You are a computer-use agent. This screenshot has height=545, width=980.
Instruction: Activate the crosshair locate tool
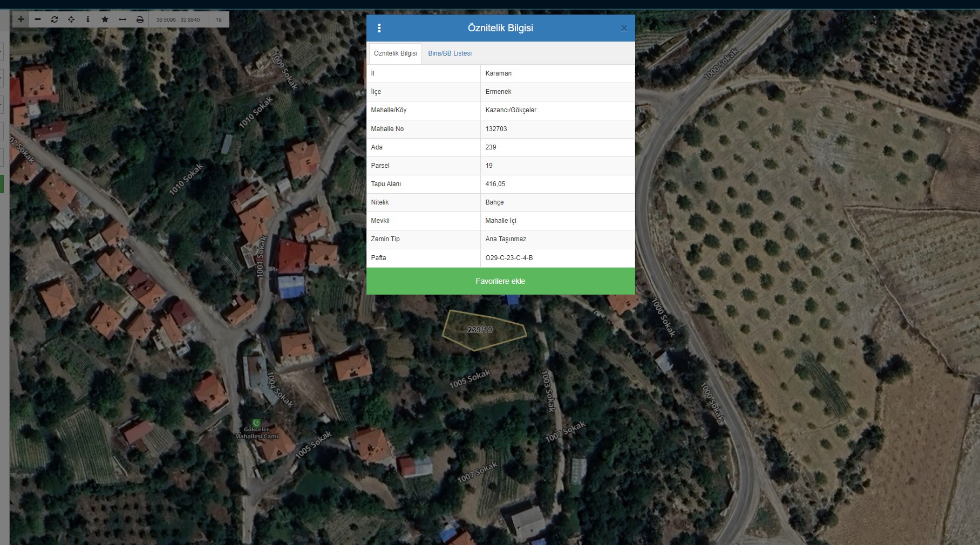tap(71, 19)
